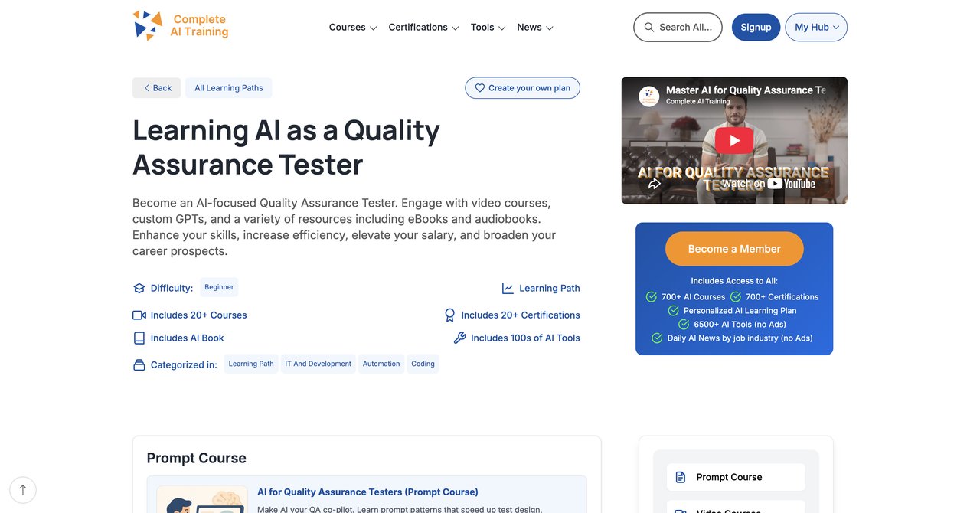Open the Tools dropdown menu
This screenshot has width=980, height=513.
point(488,28)
